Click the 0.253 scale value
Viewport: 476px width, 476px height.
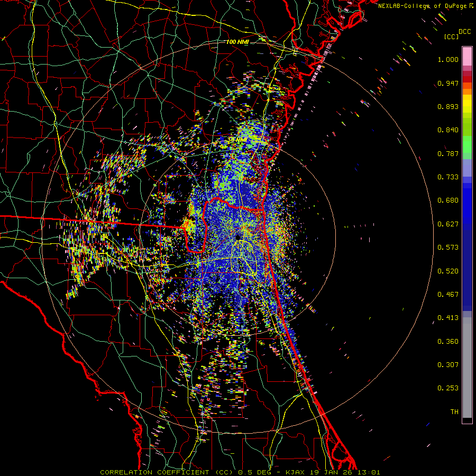pos(448,388)
